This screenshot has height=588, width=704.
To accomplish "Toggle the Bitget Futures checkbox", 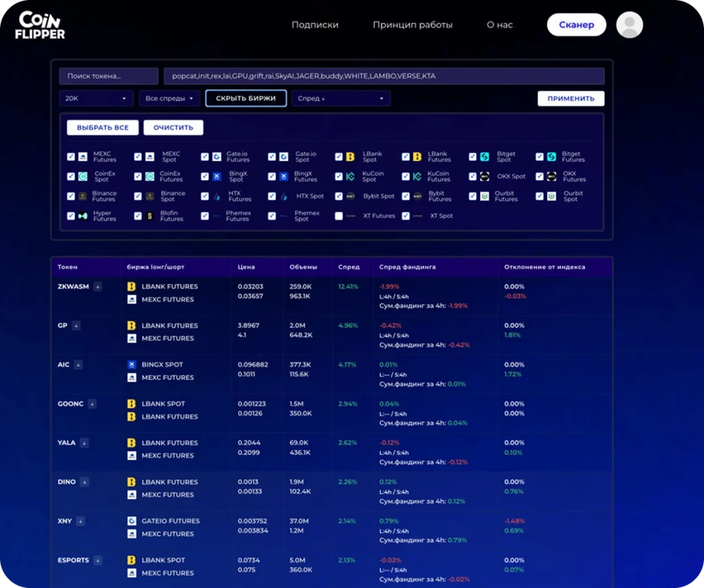I will click(539, 157).
